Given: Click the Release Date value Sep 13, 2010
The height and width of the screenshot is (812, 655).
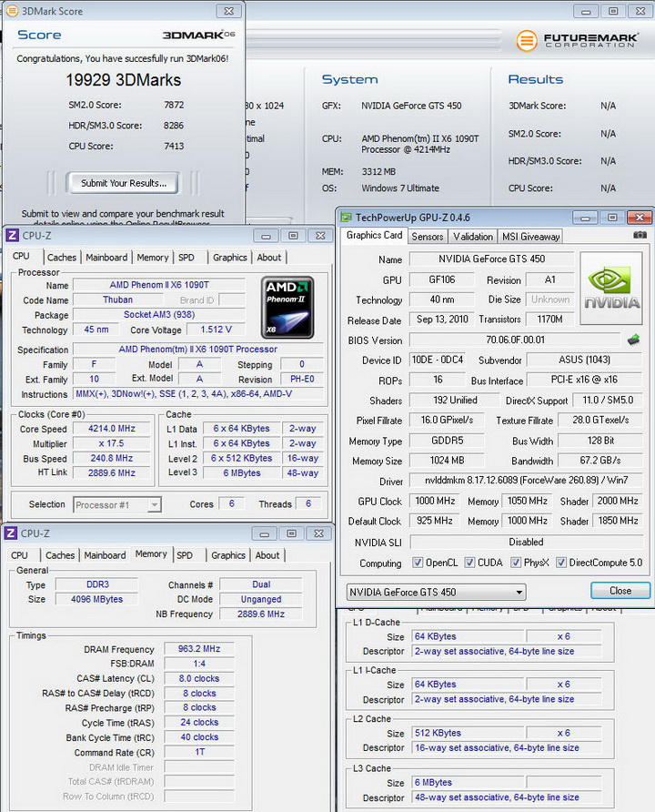Looking at the screenshot, I should (442, 320).
